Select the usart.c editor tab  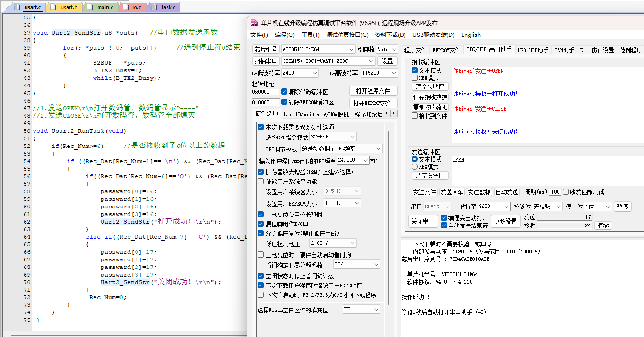coord(27,7)
